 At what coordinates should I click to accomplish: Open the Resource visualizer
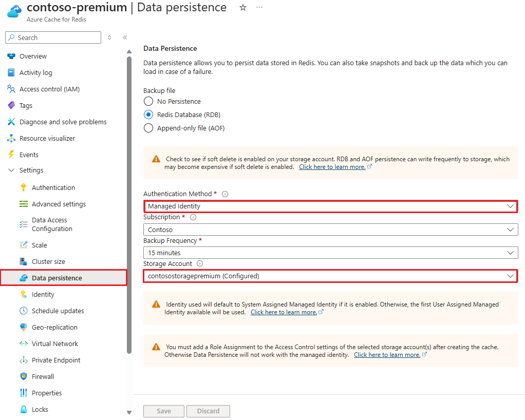(53, 138)
